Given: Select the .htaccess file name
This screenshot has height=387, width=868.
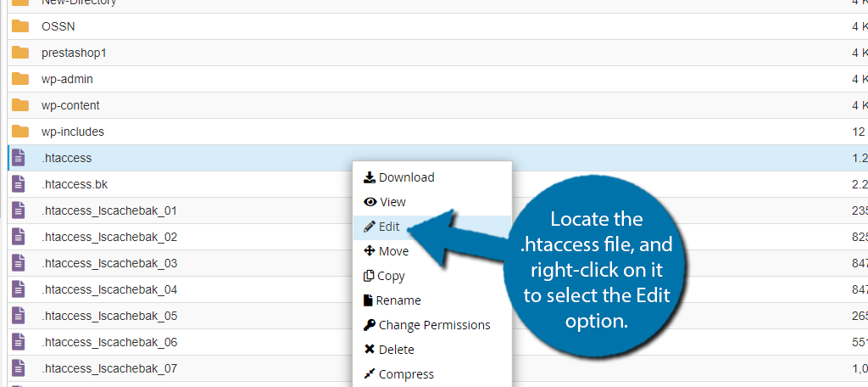Looking at the screenshot, I should click(66, 158).
